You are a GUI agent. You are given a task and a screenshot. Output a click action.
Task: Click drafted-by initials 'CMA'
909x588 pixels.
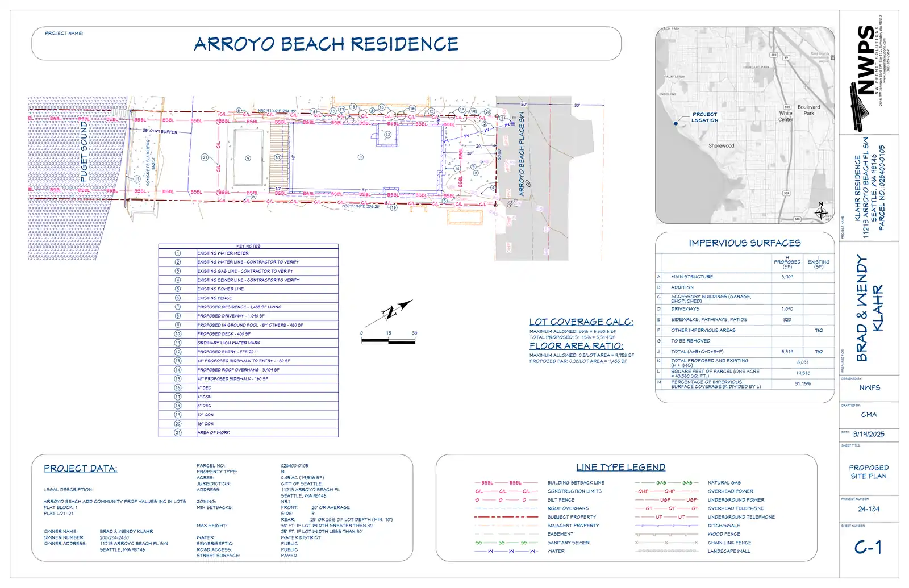[869, 415]
